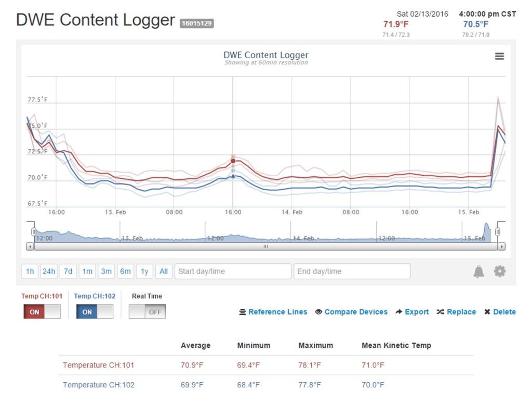Screen dimensions: 532x405
Task: Click the alarm bell icon
Action: (478, 271)
